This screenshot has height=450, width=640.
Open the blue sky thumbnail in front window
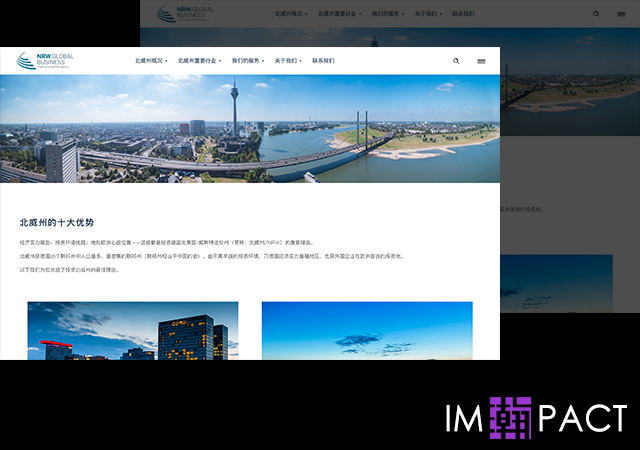point(367,331)
